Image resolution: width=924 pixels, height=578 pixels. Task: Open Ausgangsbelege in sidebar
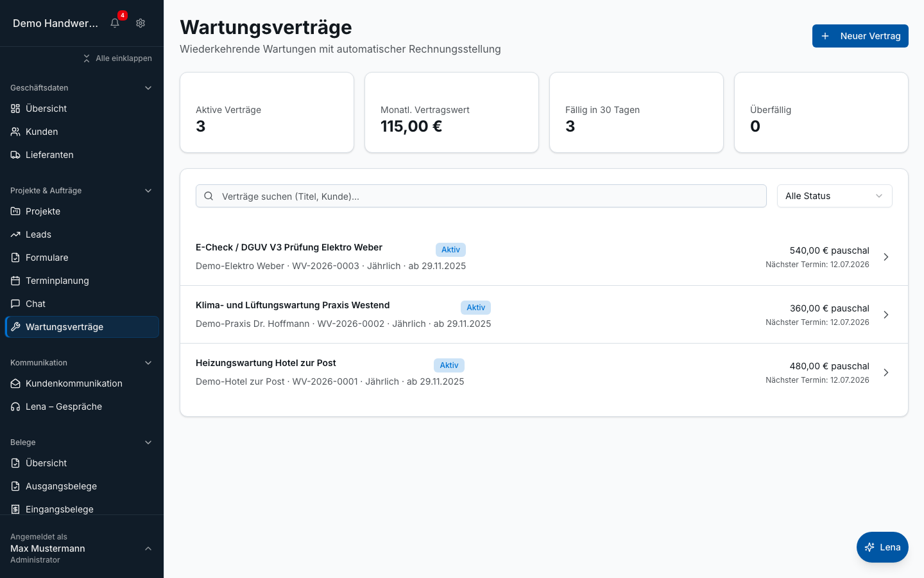(x=81, y=486)
